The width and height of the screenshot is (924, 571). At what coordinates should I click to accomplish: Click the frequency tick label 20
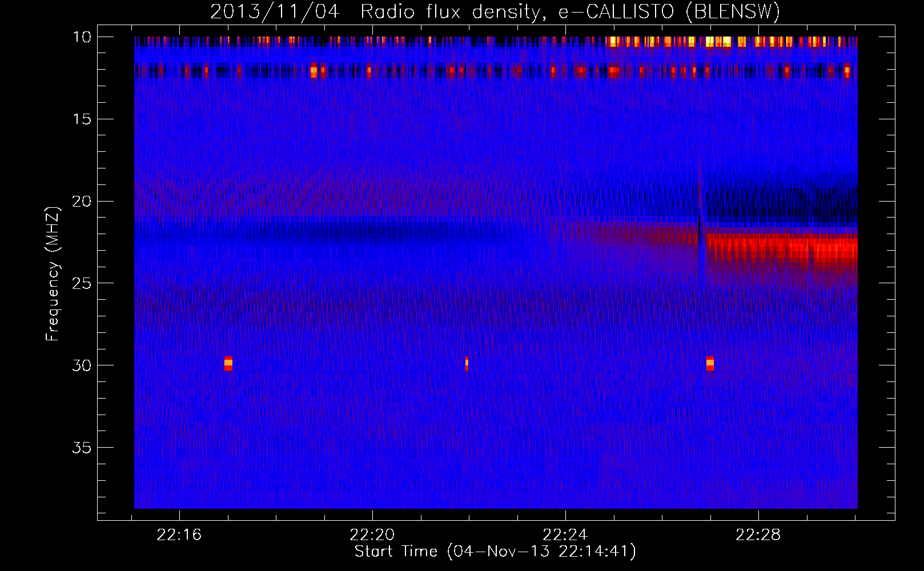pos(82,201)
